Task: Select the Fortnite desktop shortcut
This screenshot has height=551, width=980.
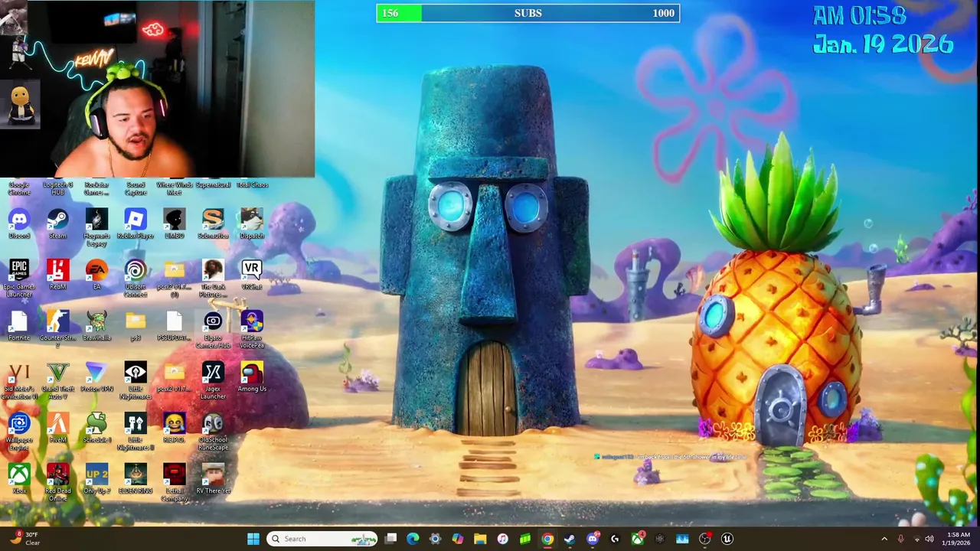Action: 19,325
